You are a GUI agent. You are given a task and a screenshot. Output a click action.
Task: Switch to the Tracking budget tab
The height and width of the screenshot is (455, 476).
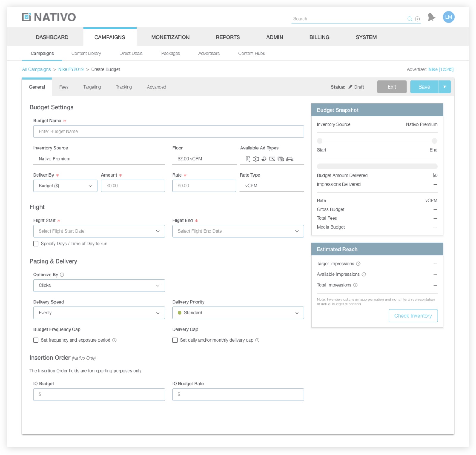click(x=124, y=87)
